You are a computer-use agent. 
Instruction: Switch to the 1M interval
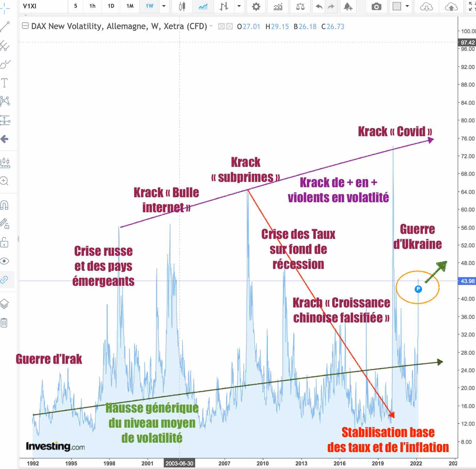pyautogui.click(x=130, y=6)
